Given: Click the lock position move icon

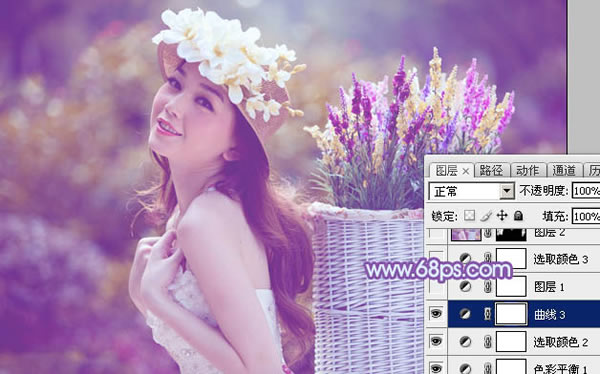Looking at the screenshot, I should 502,216.
